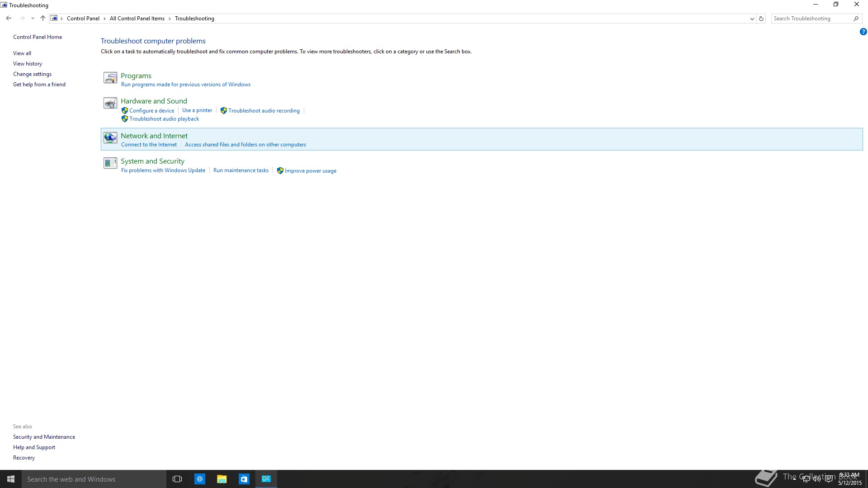Open Change settings
Image resolution: width=868 pixels, height=488 pixels.
[x=32, y=74]
